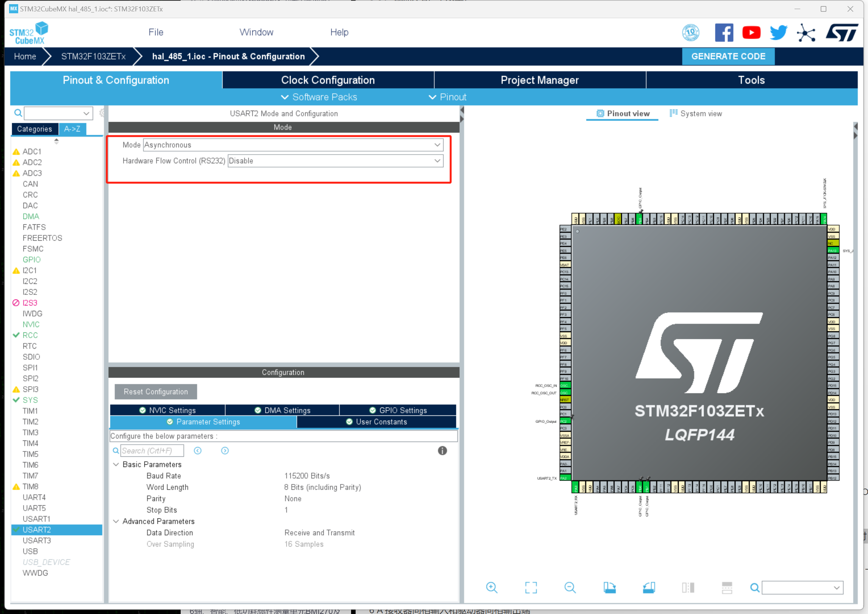Open the Clock Configuration tab

point(328,80)
